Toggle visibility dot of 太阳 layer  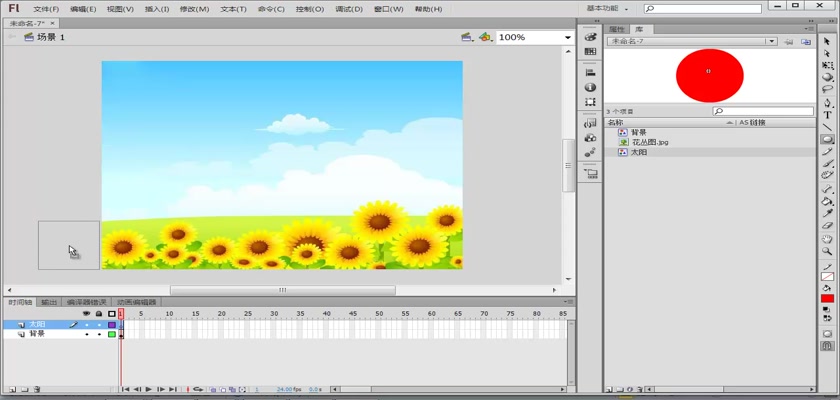click(x=86, y=324)
